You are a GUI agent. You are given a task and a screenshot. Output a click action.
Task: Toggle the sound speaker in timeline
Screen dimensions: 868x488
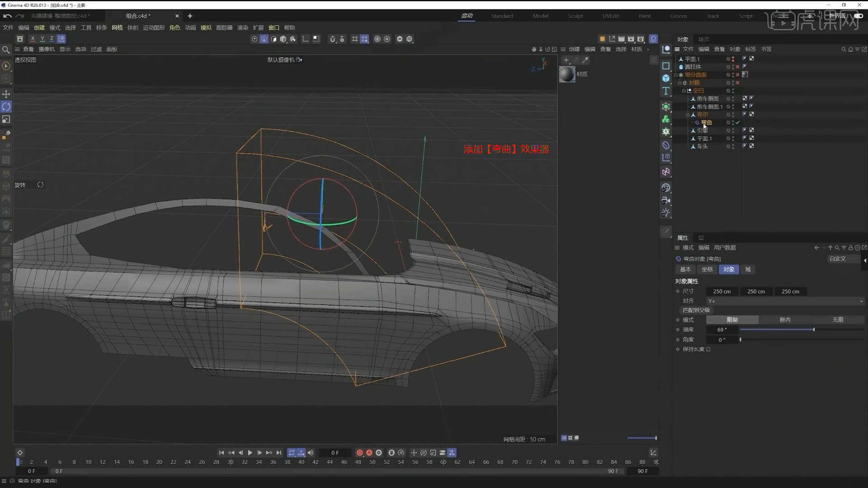(x=311, y=453)
